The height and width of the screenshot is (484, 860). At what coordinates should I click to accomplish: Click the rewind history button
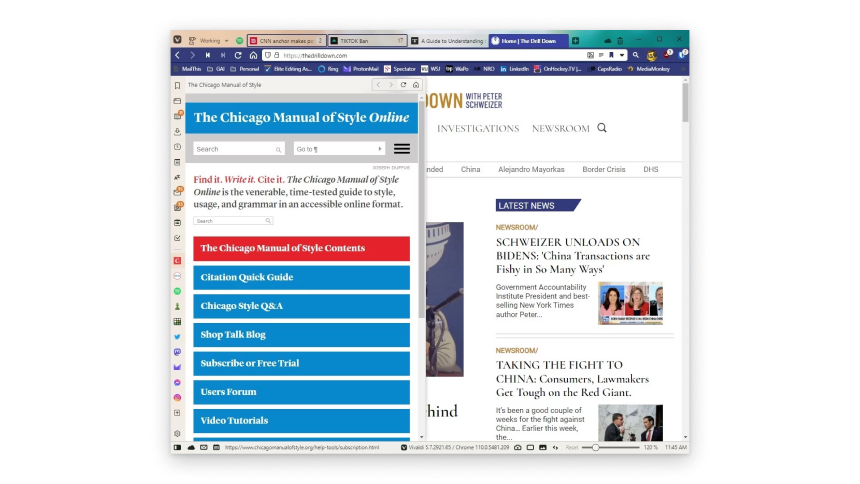click(208, 55)
